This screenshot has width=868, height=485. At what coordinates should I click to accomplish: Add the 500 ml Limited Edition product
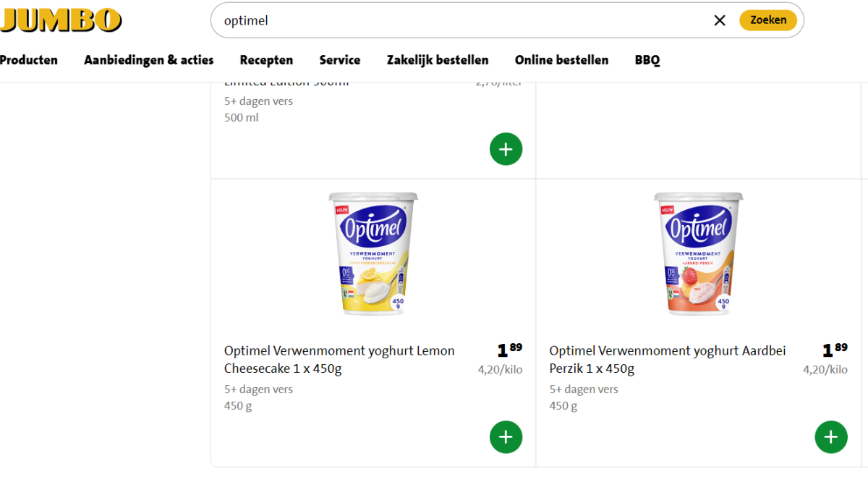pyautogui.click(x=506, y=149)
